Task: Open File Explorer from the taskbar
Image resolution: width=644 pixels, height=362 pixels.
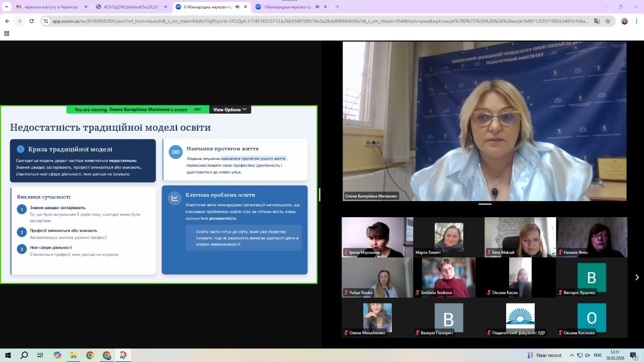Action: click(x=73, y=355)
